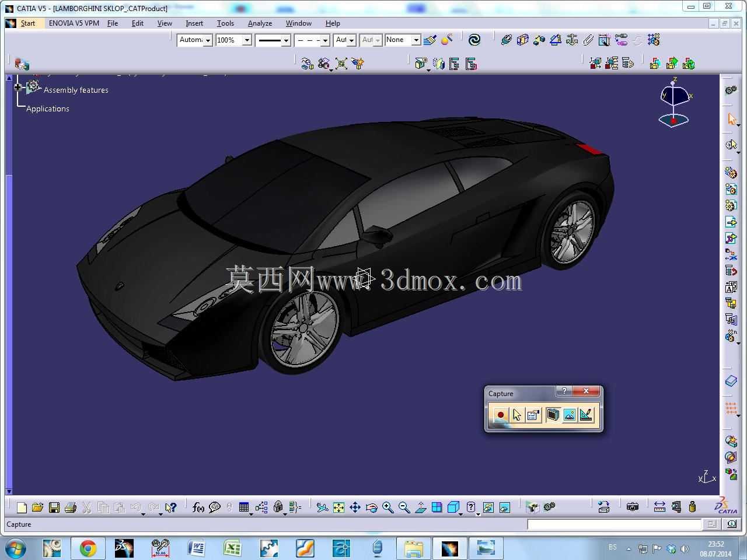Click the Zoom Out magnifier
This screenshot has width=747, height=560.
[x=404, y=508]
